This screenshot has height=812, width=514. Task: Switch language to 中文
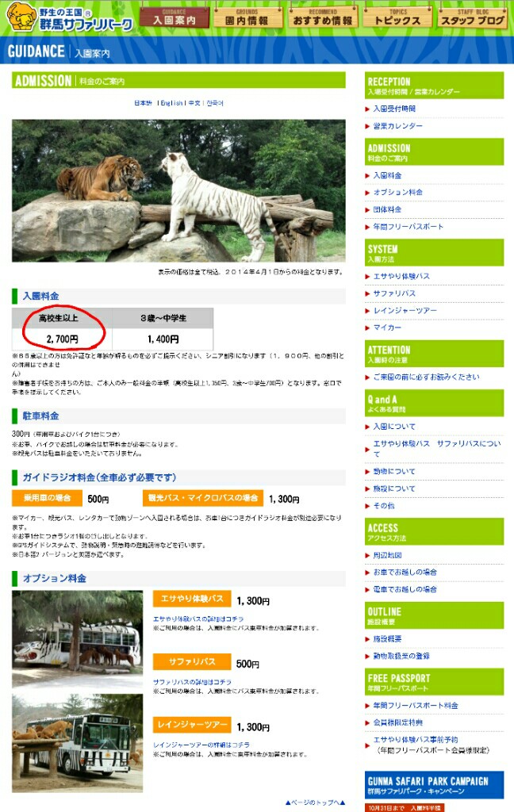[x=194, y=103]
